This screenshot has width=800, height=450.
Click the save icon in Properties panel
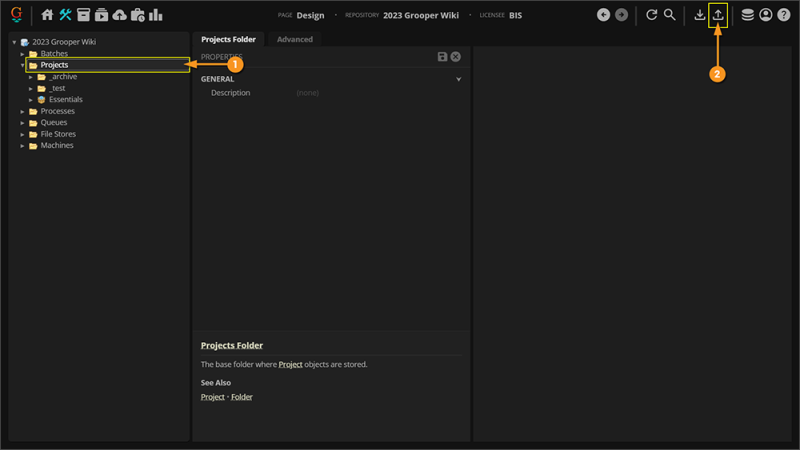point(443,57)
